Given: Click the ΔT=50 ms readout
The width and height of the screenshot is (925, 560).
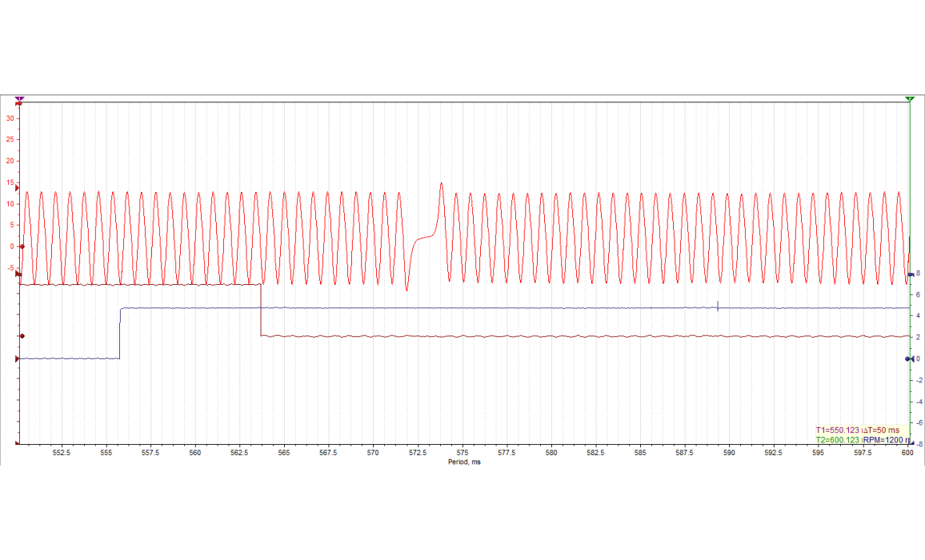Looking at the screenshot, I should coord(881,430).
